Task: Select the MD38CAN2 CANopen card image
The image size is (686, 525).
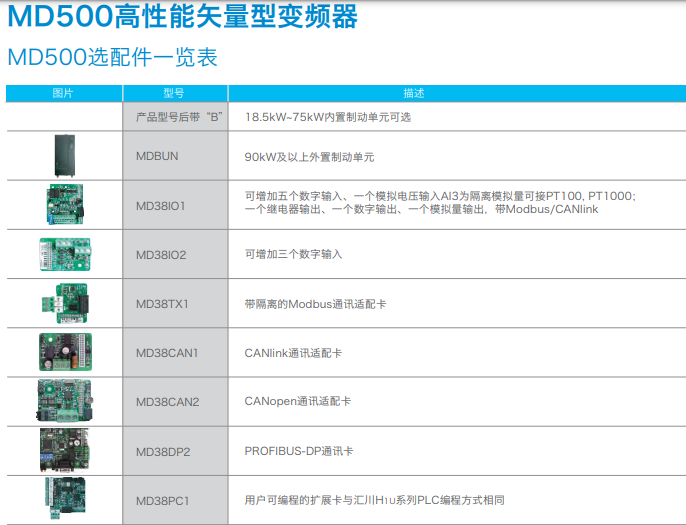Action: (x=65, y=401)
